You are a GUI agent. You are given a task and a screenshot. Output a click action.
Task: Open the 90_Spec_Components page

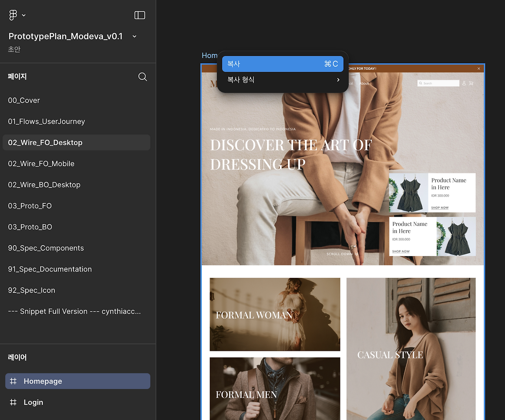77,248
